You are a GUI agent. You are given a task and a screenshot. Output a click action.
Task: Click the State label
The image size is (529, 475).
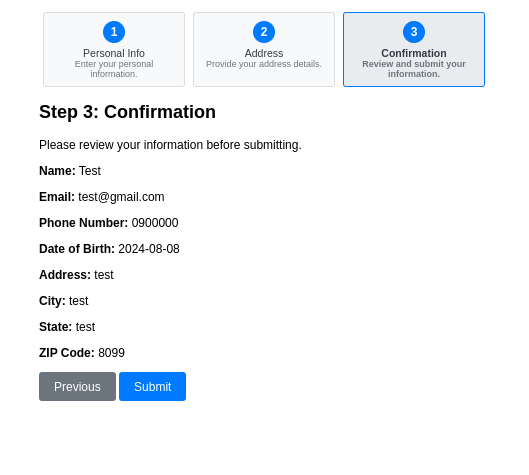pyautogui.click(x=56, y=327)
